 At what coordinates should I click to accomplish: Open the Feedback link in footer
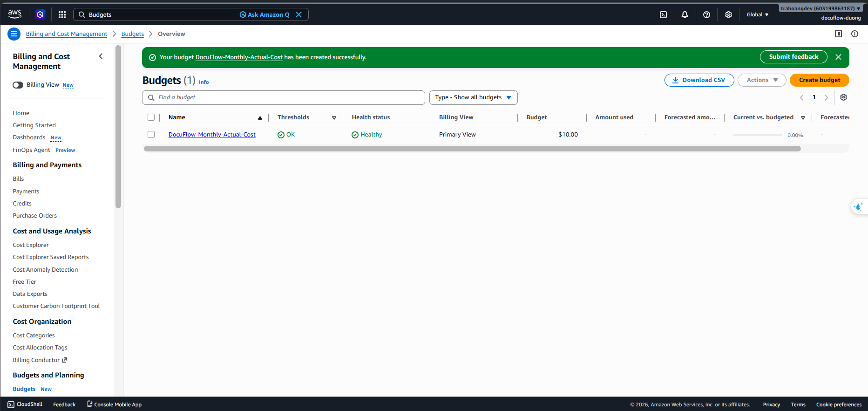pyautogui.click(x=64, y=404)
